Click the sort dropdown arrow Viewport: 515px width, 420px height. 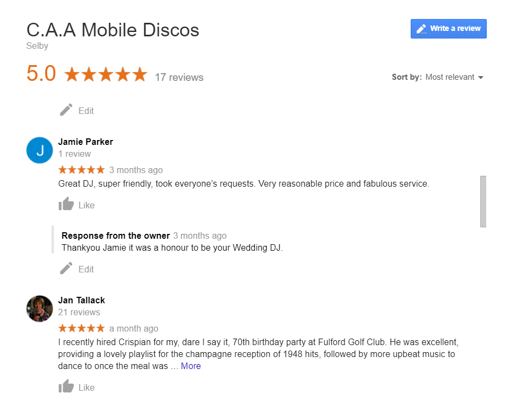coord(481,78)
